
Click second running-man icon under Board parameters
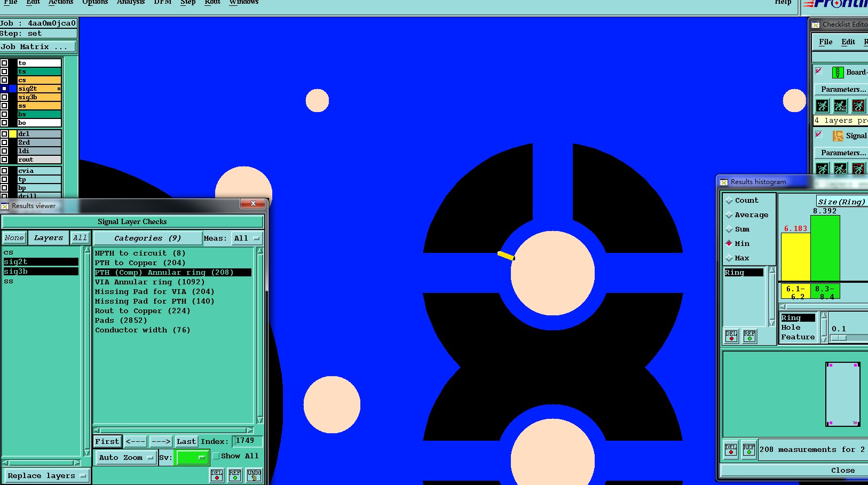tap(840, 106)
